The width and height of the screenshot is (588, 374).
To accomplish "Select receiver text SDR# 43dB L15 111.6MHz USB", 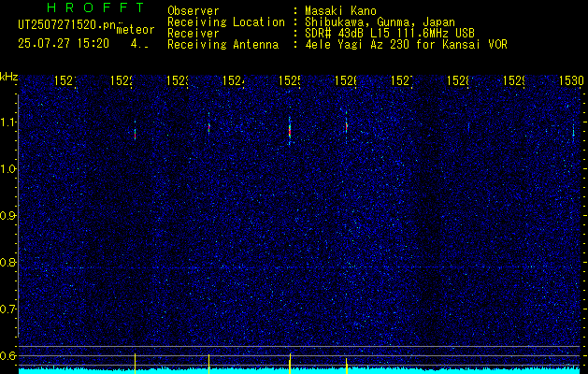I will pos(390,34).
